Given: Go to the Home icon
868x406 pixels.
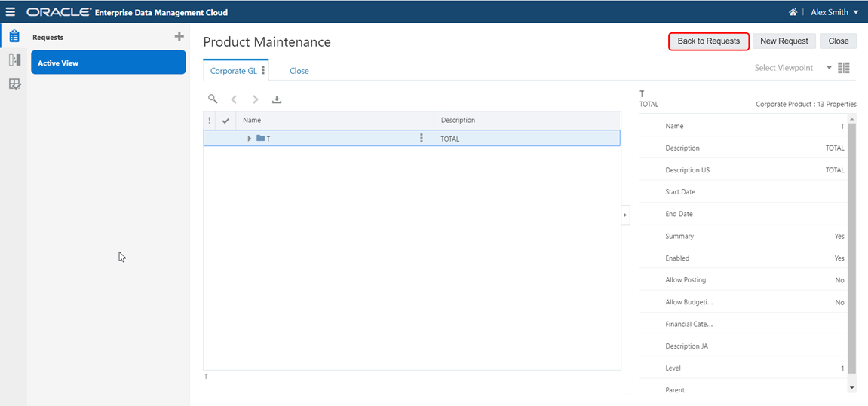Looking at the screenshot, I should click(793, 11).
